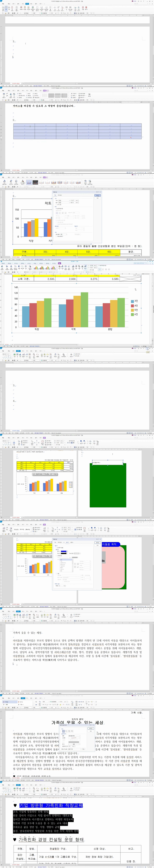The image size is (154, 868).
Task: Click the 투명도 percentage input field
Action: 62,586
